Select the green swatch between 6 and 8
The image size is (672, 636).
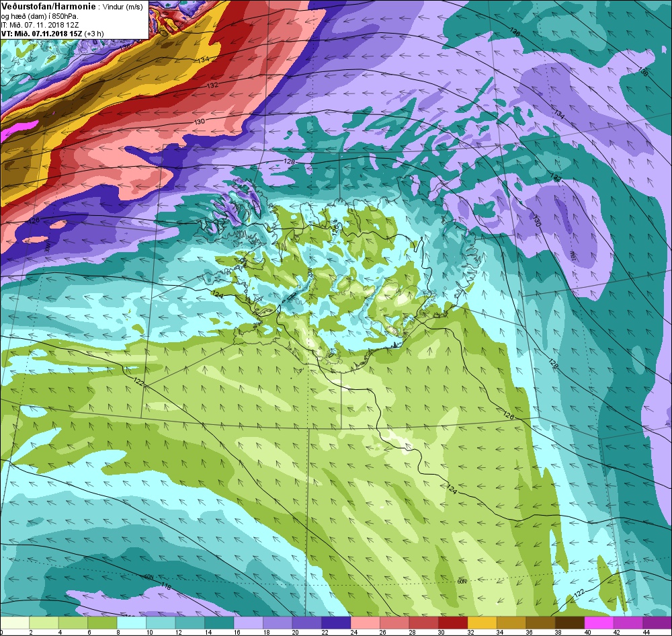[102, 623]
